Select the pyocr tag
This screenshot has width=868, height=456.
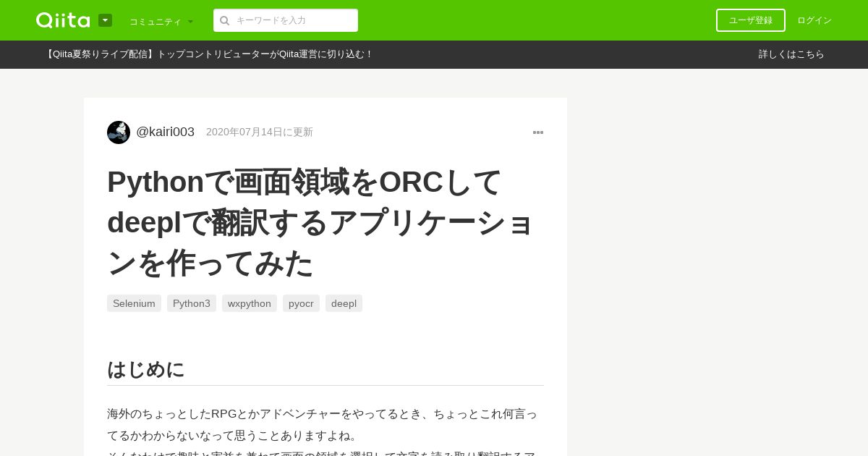301,303
